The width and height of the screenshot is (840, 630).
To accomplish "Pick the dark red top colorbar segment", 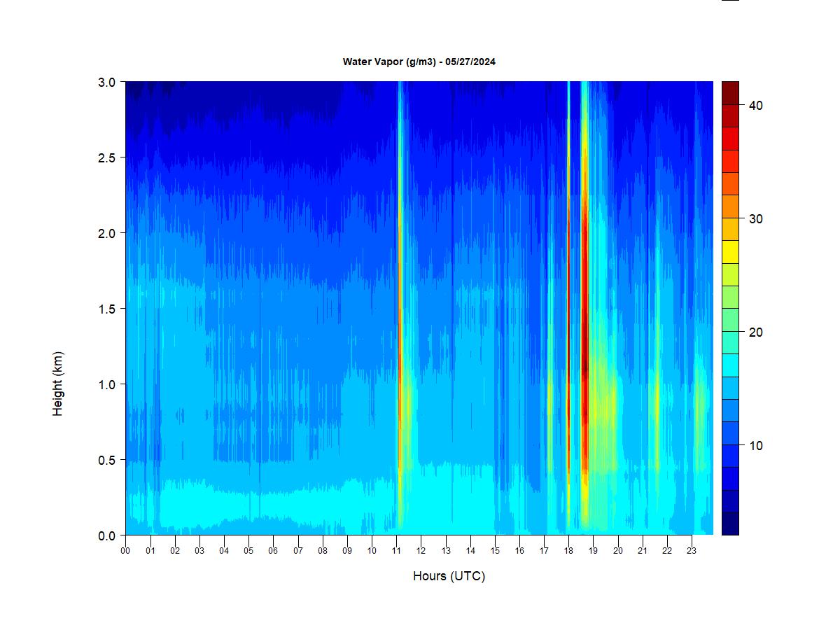I will [x=730, y=92].
